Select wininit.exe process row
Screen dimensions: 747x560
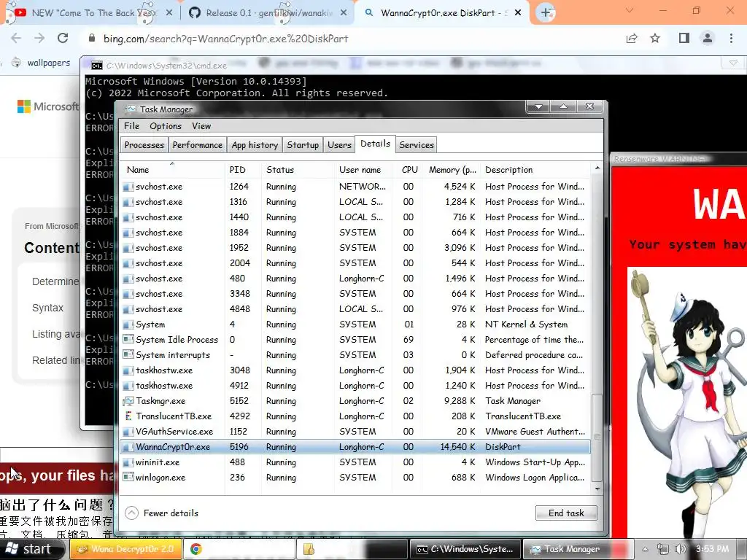(x=355, y=462)
